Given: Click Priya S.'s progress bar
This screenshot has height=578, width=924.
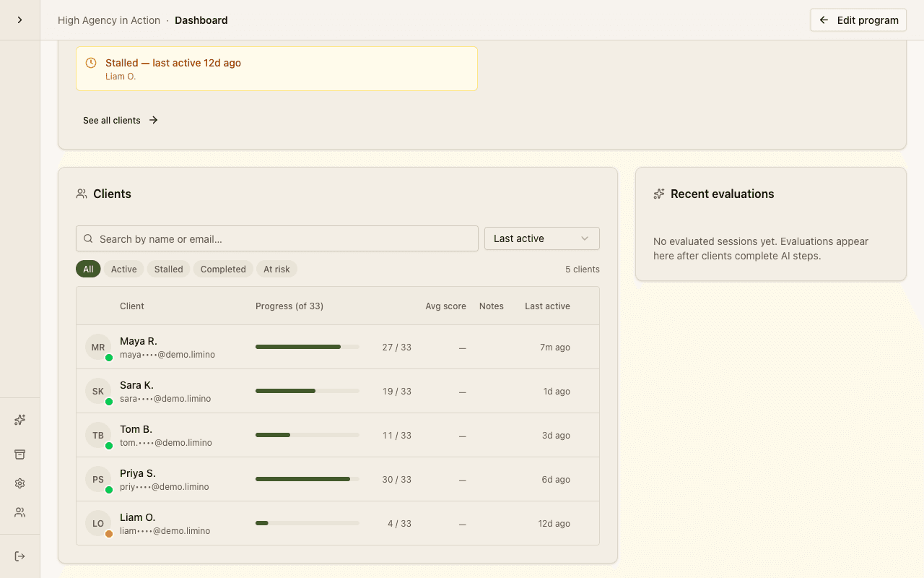Looking at the screenshot, I should 308,479.
